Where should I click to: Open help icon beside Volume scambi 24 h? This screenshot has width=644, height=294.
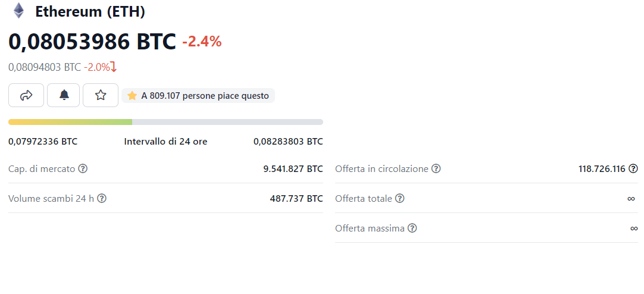(x=102, y=198)
